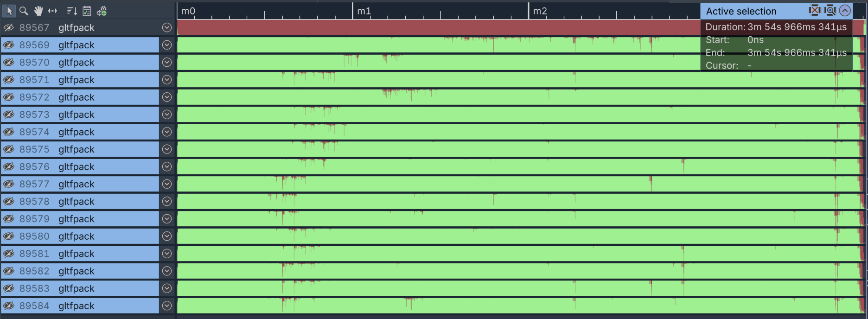Viewport: 868px width, 319px height.
Task: Select the 89574 gltfpack thread row
Action: (x=77, y=132)
